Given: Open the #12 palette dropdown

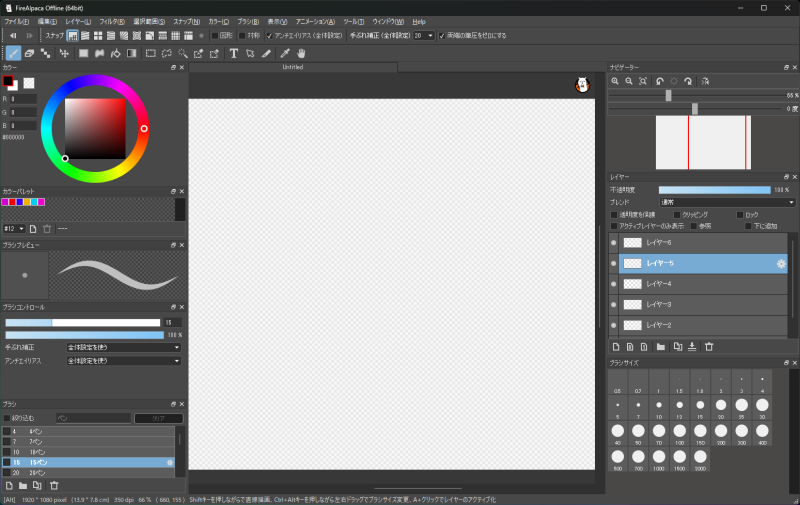Looking at the screenshot, I should click(x=14, y=229).
